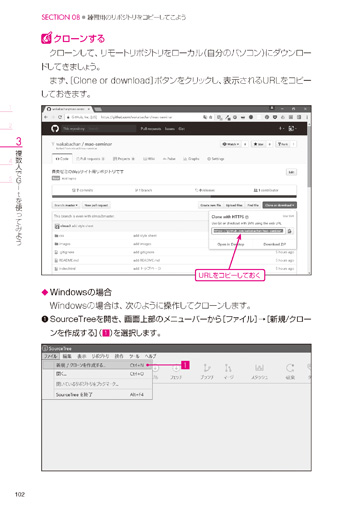360x510 pixels.
Task: Click Issues in GitHub header
Action: click(x=170, y=129)
